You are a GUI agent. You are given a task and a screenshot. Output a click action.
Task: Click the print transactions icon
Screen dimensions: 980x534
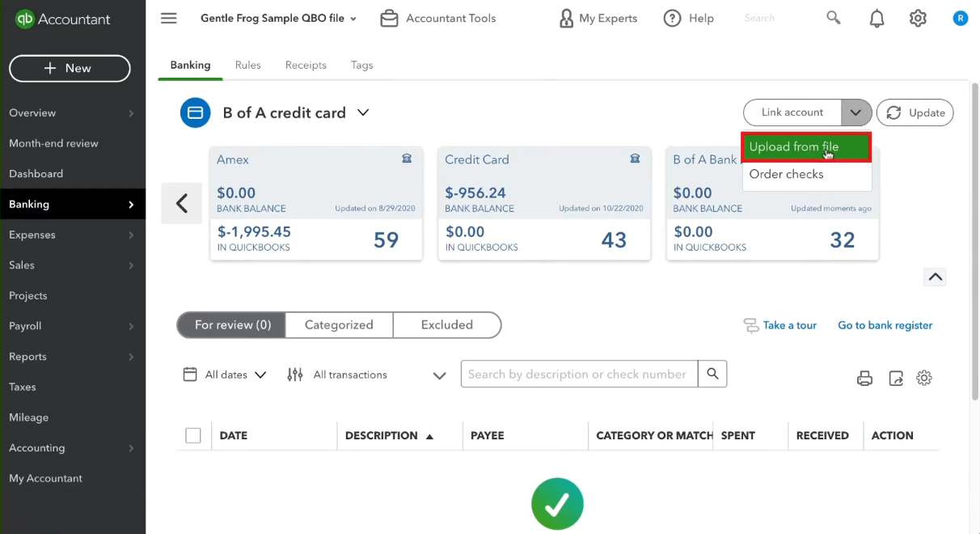(x=864, y=378)
